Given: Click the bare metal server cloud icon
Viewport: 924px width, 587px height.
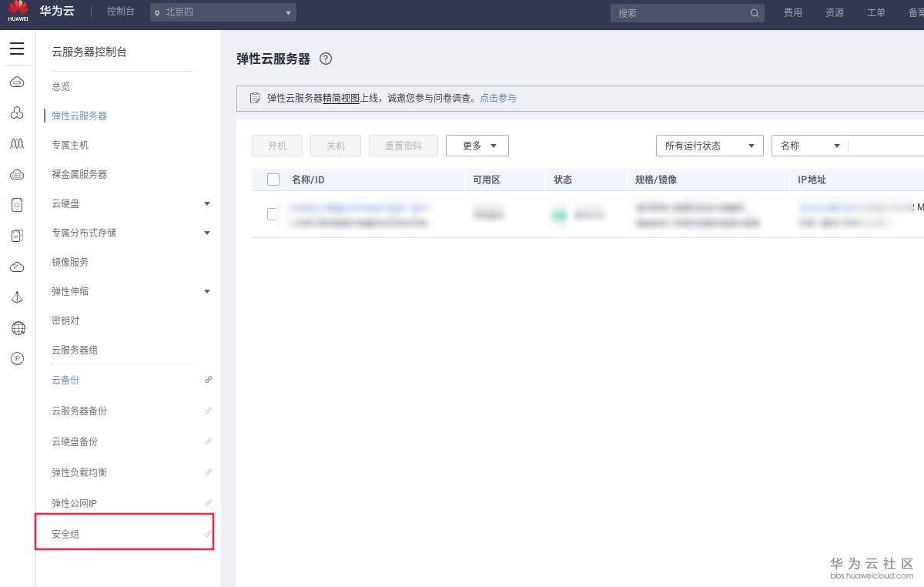Looking at the screenshot, I should click(x=17, y=175).
